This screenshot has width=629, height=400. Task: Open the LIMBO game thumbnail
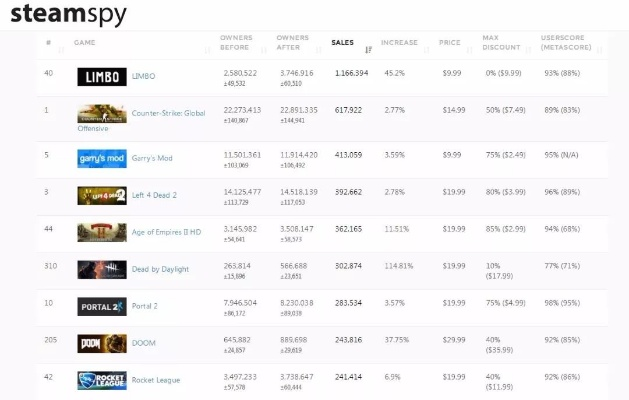point(101,76)
